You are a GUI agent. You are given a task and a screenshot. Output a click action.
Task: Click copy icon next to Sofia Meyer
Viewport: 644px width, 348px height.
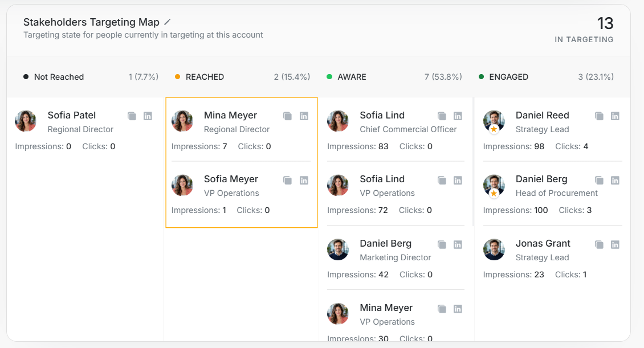[x=287, y=180]
